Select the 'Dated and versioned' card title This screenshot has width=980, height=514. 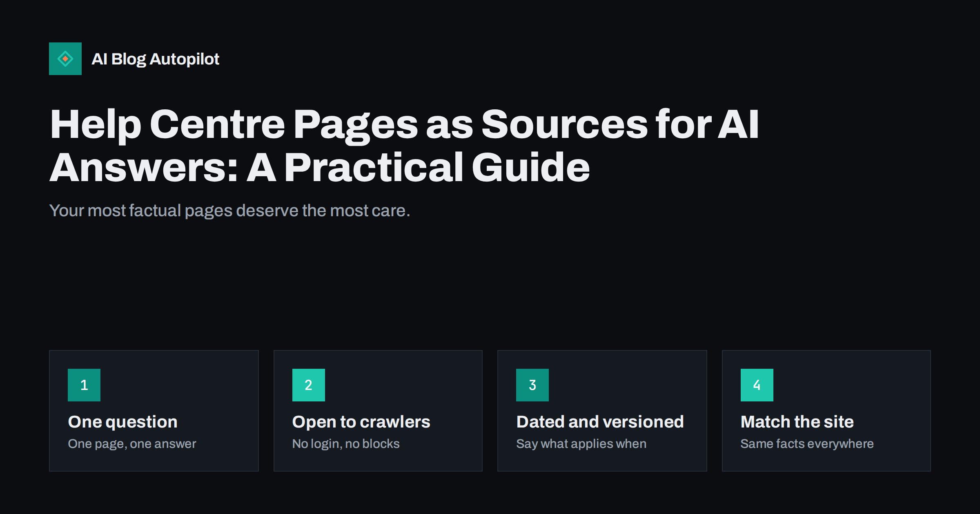(600, 422)
